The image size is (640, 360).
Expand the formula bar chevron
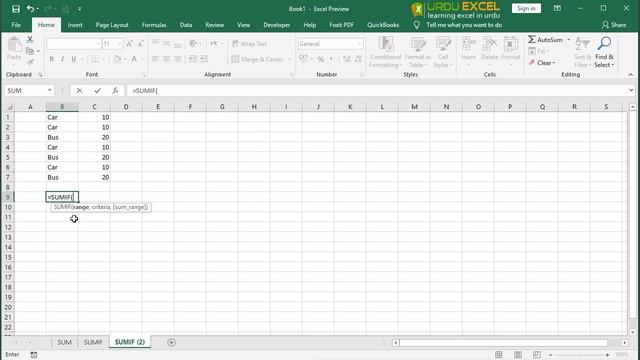[x=631, y=90]
